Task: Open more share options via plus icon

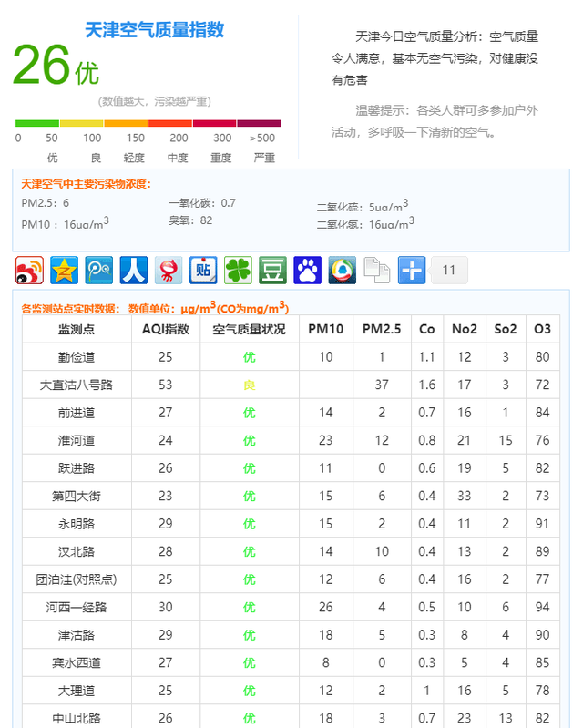Action: [412, 271]
